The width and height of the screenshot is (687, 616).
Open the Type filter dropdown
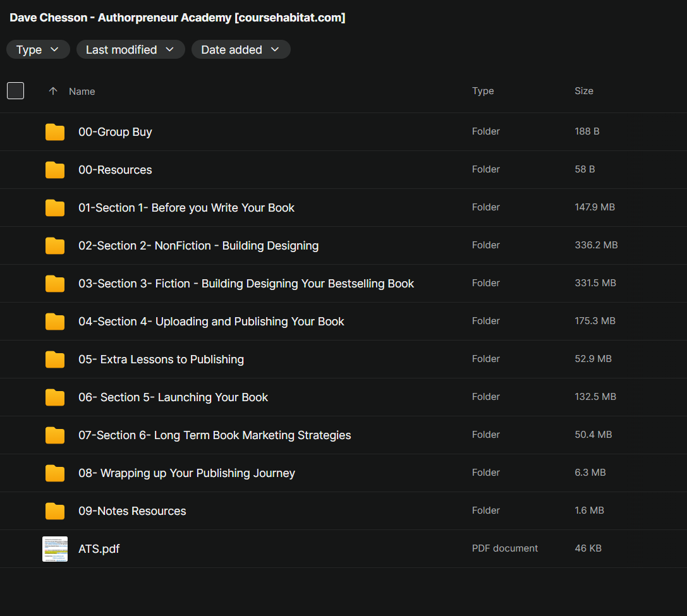(38, 49)
